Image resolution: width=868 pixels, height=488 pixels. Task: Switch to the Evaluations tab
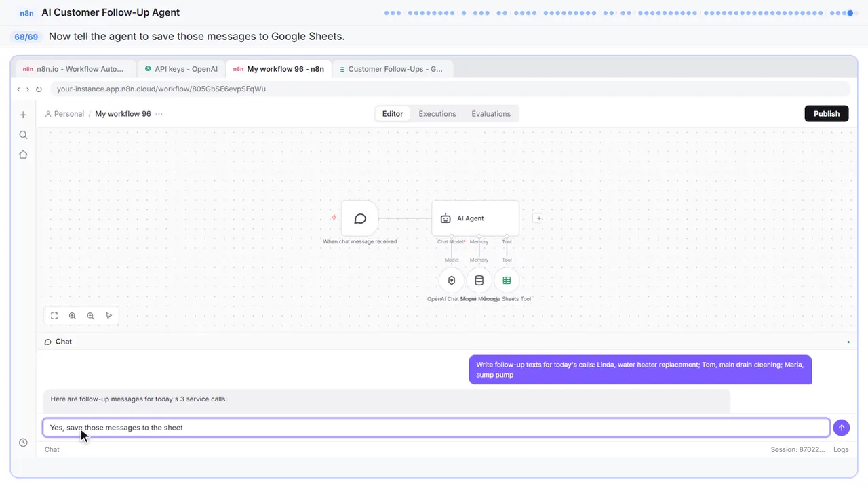pyautogui.click(x=491, y=114)
